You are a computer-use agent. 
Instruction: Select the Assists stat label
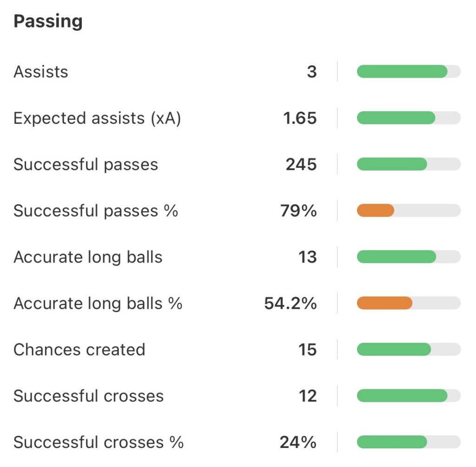[41, 72]
